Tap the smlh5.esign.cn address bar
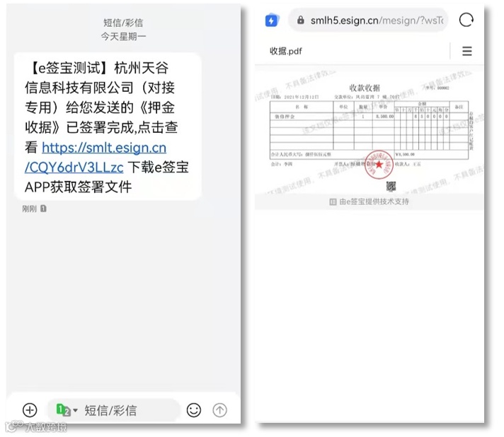Image resolution: width=504 pixels, height=437 pixels. tap(368, 21)
